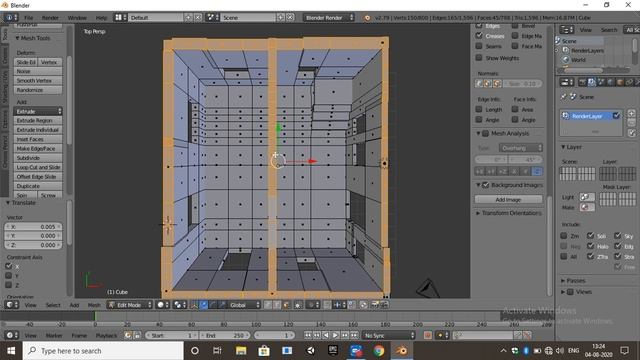Switch to Scene properties tab icon
The width and height of the screenshot is (640, 360).
[601, 82]
